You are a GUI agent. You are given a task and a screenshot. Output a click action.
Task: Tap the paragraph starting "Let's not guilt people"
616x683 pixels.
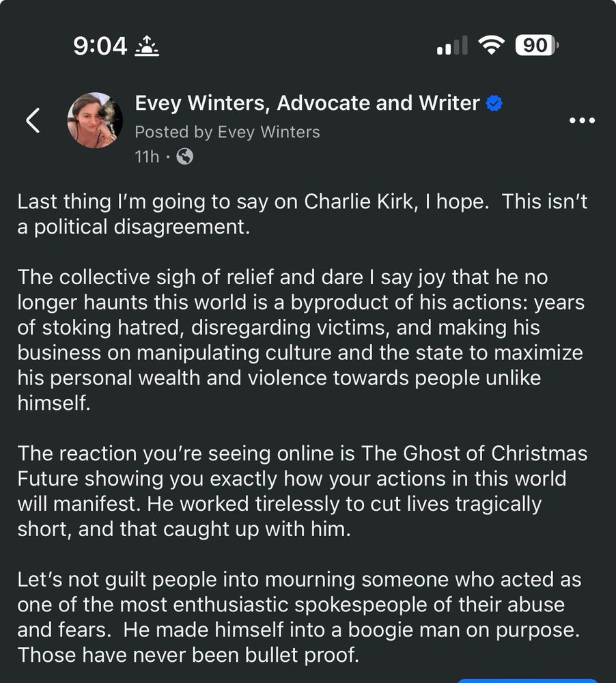tap(300, 617)
